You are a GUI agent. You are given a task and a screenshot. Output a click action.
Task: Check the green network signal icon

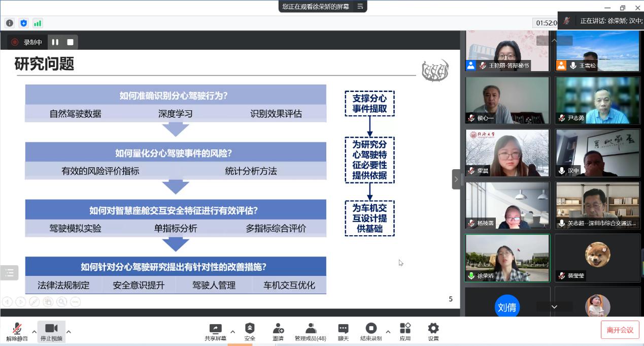[x=38, y=23]
